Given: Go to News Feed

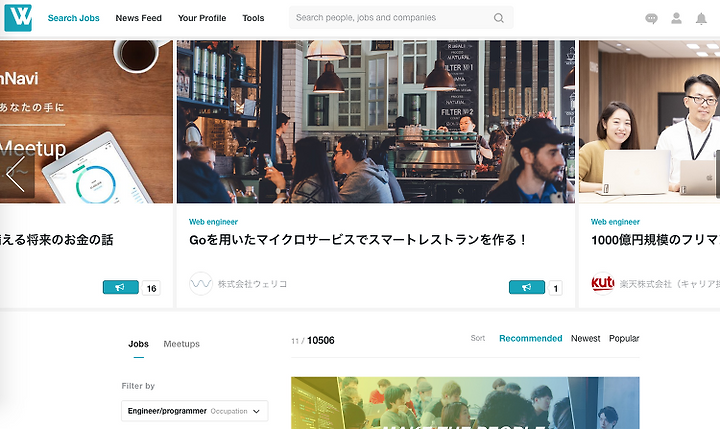Looking at the screenshot, I should (139, 18).
